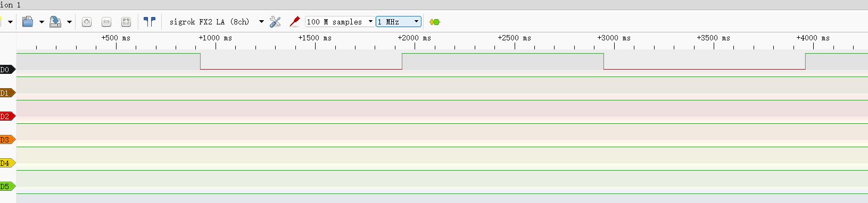
Task: Toggle the cursors display icon
Action: click(150, 22)
